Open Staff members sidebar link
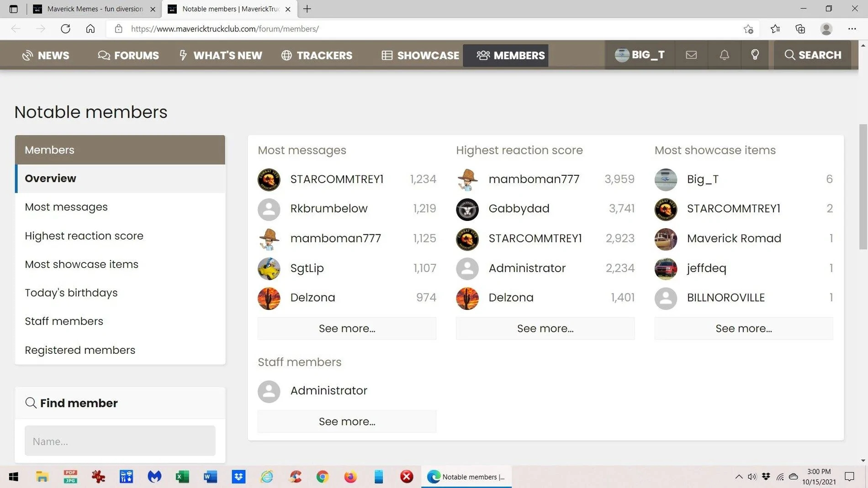This screenshot has height=488, width=868. click(x=64, y=321)
